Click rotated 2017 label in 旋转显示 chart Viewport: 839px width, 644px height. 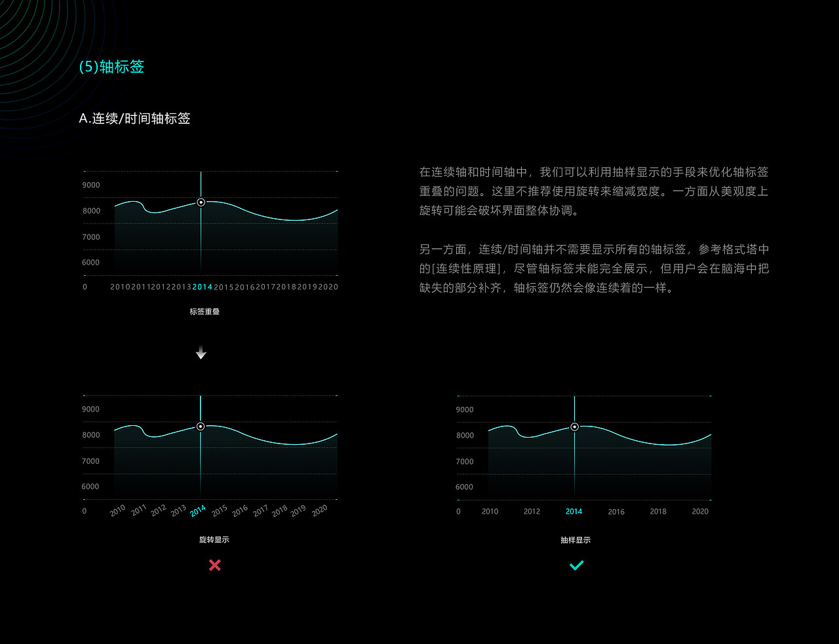pyautogui.click(x=260, y=511)
